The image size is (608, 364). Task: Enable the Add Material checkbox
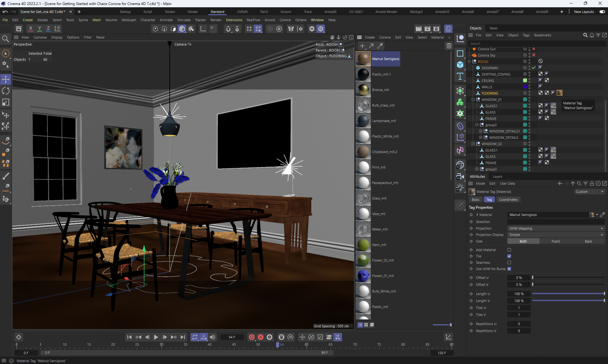click(x=509, y=250)
